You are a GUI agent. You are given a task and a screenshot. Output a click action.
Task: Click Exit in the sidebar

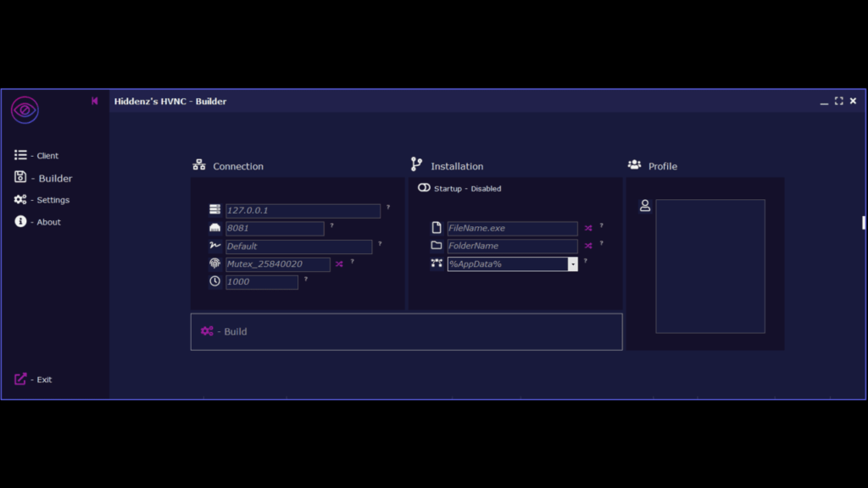point(33,379)
